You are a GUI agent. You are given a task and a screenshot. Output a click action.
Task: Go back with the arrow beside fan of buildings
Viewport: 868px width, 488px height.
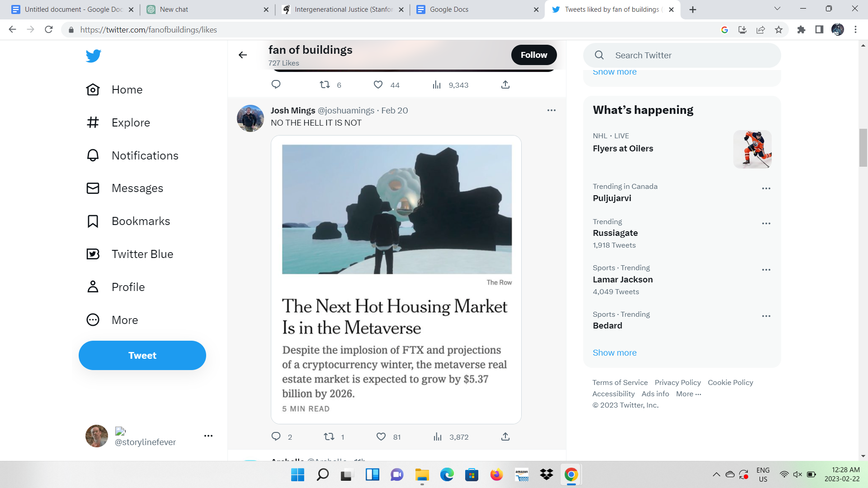[243, 55]
